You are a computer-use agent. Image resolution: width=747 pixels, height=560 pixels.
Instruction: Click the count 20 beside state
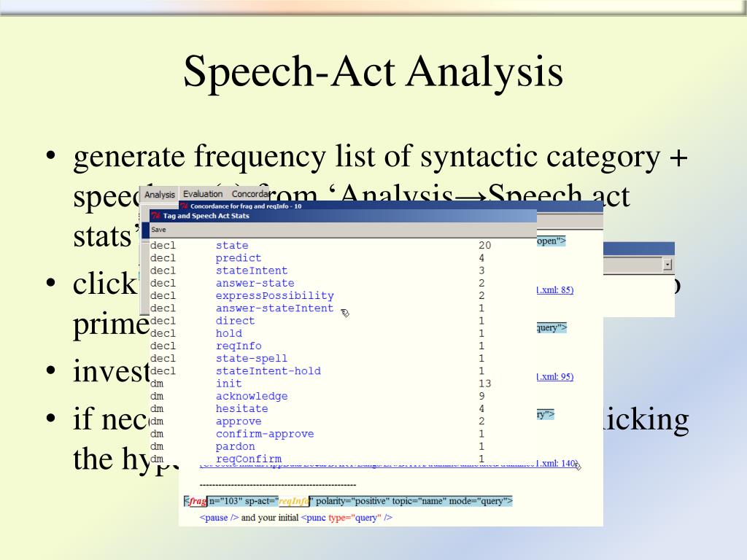484,245
